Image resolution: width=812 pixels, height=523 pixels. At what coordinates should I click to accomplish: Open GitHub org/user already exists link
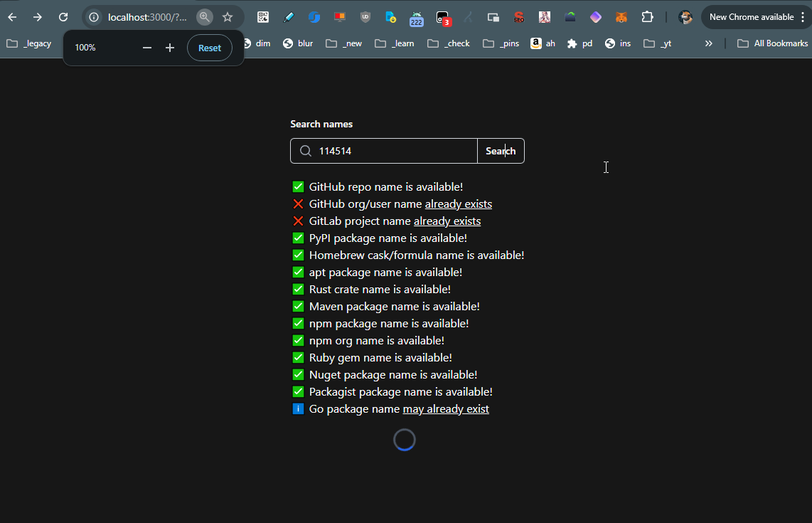point(459,204)
